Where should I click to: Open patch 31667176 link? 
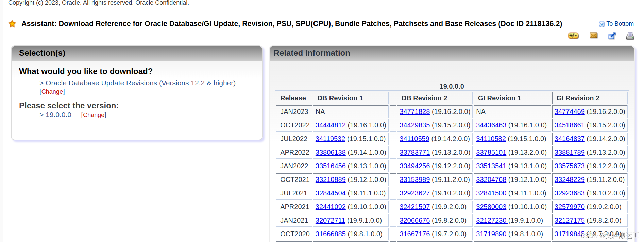point(414,234)
